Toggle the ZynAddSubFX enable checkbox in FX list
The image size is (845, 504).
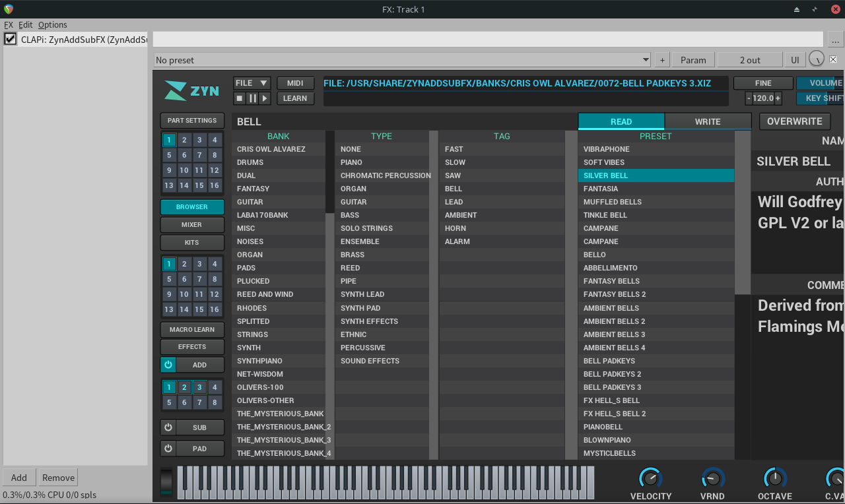[x=10, y=39]
